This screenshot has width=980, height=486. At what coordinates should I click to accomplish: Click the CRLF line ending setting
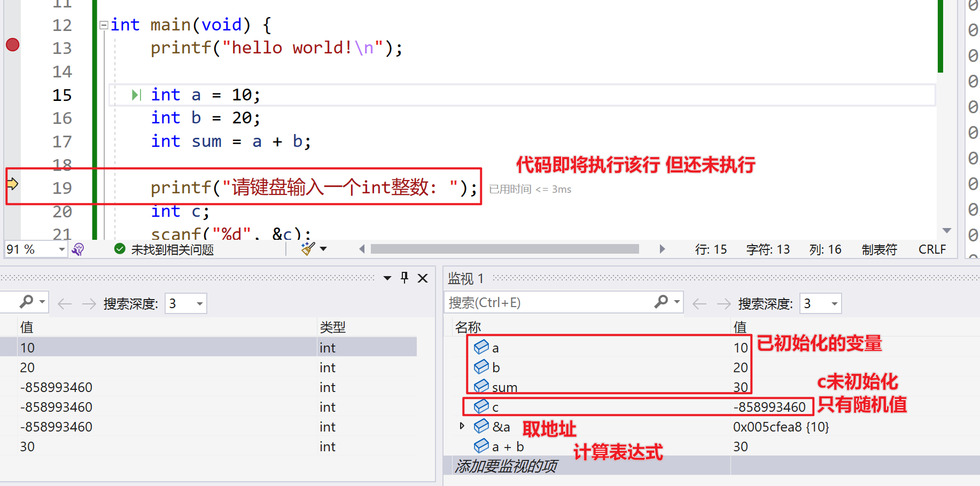point(932,249)
